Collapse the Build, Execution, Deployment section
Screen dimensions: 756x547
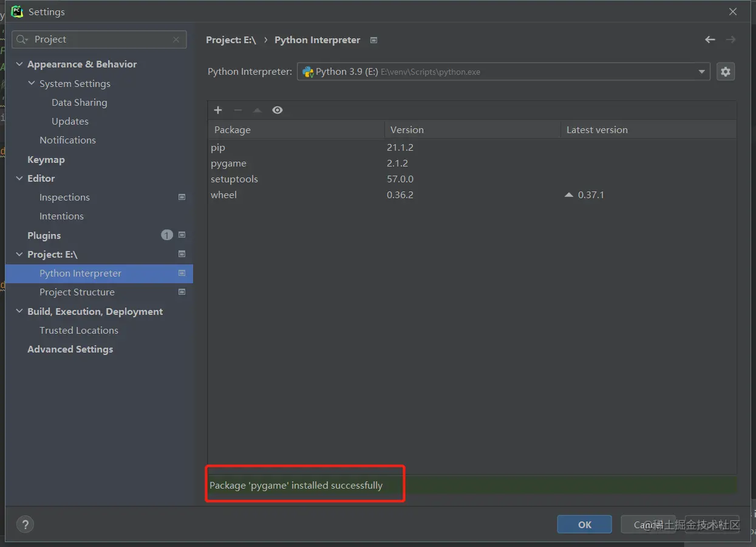coord(19,311)
